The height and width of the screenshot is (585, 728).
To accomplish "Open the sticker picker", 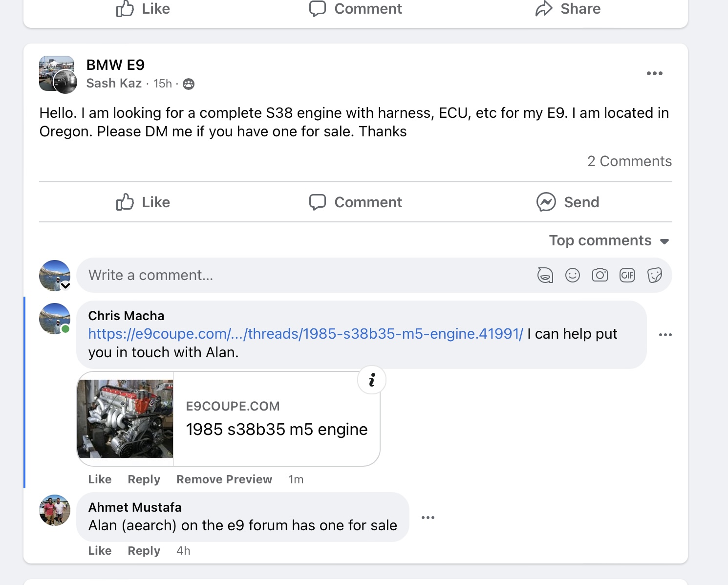I will (x=654, y=275).
